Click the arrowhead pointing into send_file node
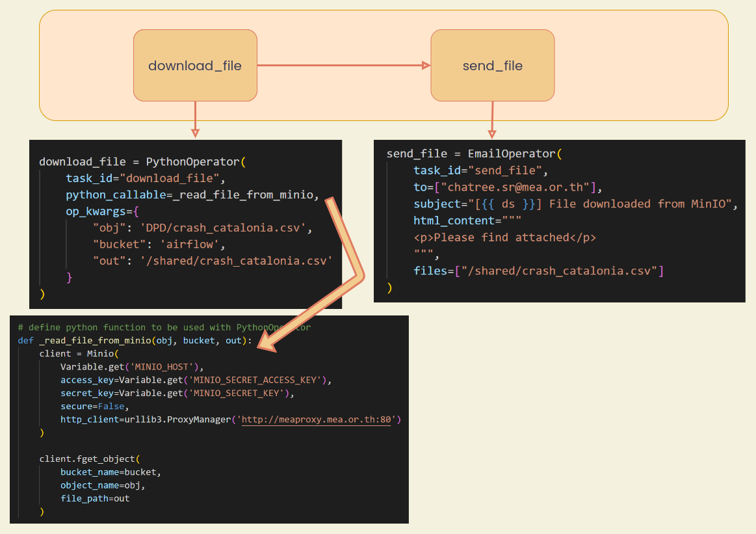The image size is (756, 534). (426, 66)
